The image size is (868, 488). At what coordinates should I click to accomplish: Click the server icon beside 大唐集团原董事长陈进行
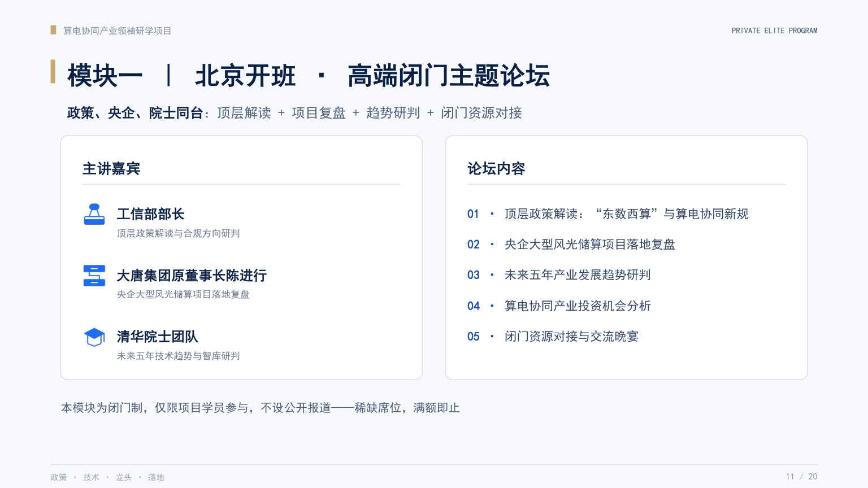94,276
